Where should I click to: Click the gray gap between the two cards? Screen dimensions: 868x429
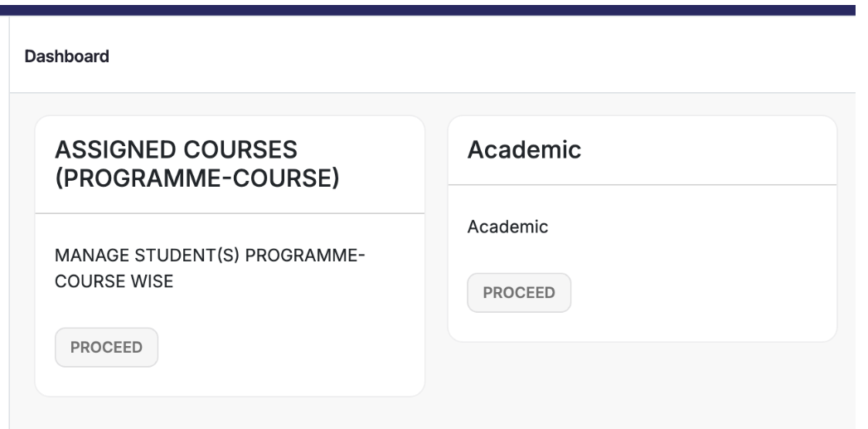click(x=436, y=249)
